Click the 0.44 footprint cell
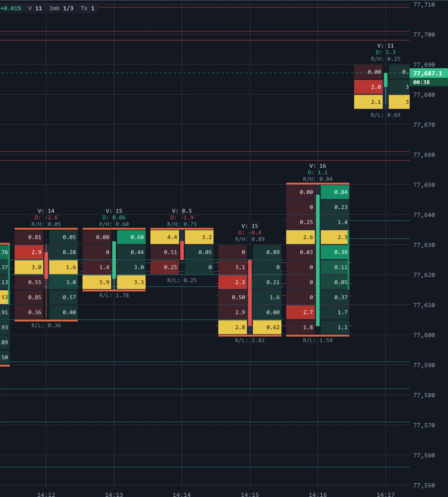 click(131, 252)
